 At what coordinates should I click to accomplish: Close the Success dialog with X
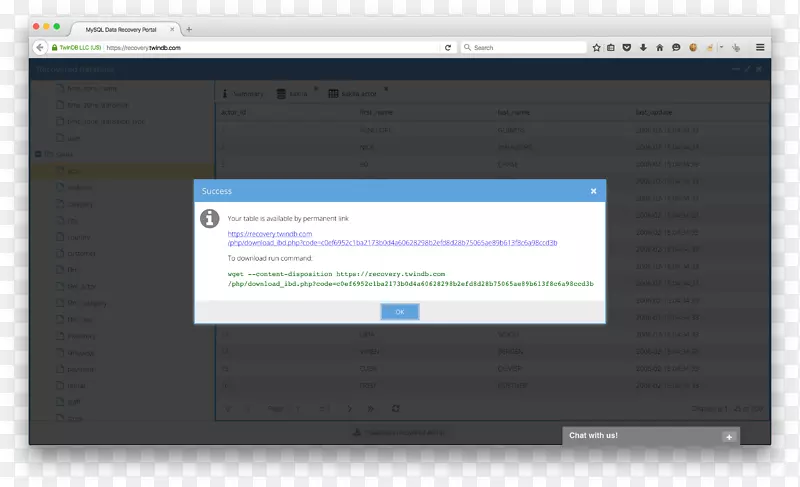593,190
